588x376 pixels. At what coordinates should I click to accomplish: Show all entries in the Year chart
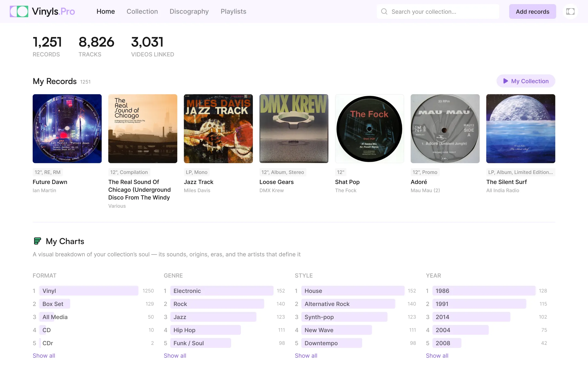[437, 356]
